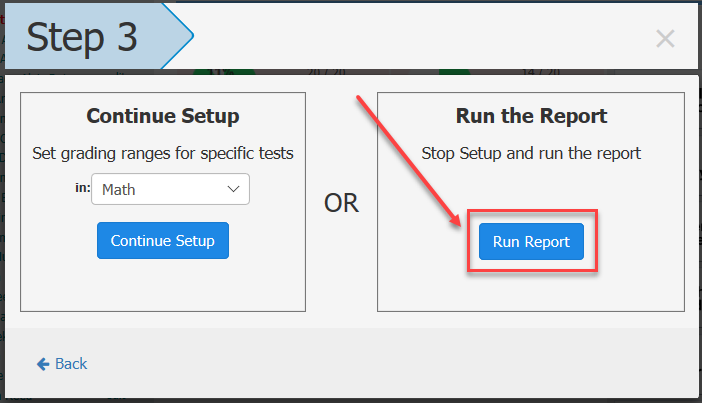Click the OR separator text between panels
Viewport: 702px width, 403px height.
(341, 203)
